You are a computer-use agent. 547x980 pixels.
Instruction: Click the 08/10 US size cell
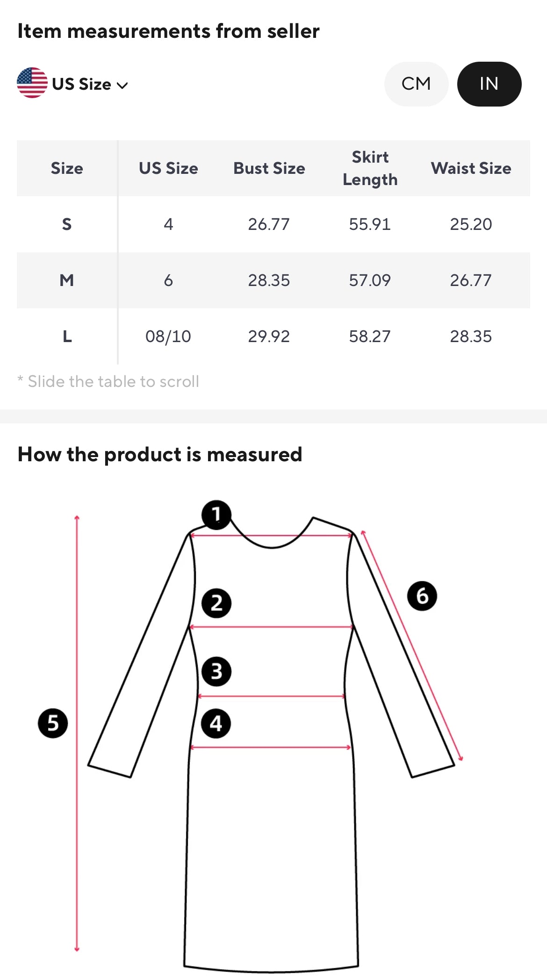[x=168, y=336]
